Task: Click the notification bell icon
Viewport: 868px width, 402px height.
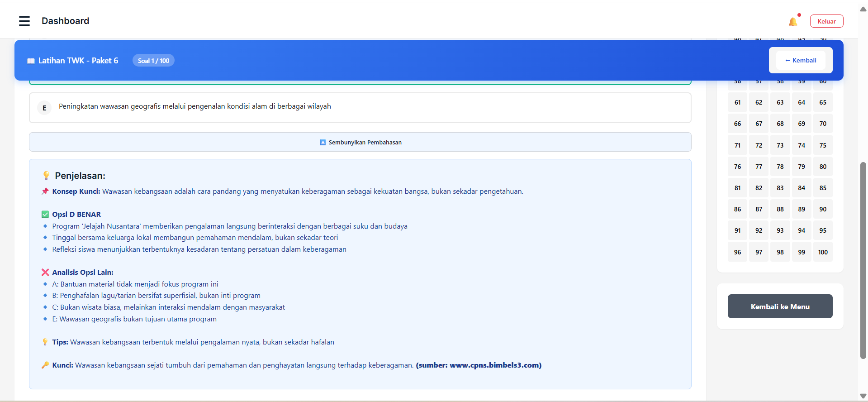Action: 792,22
